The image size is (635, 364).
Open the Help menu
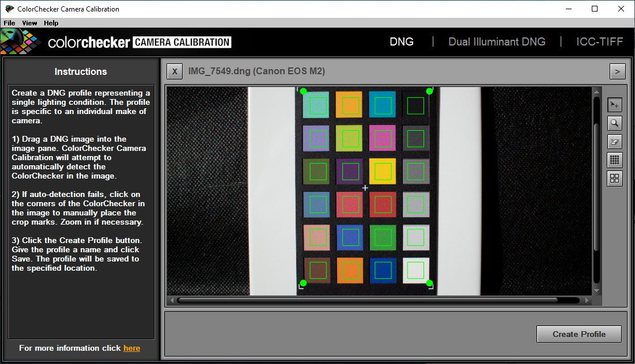[51, 23]
